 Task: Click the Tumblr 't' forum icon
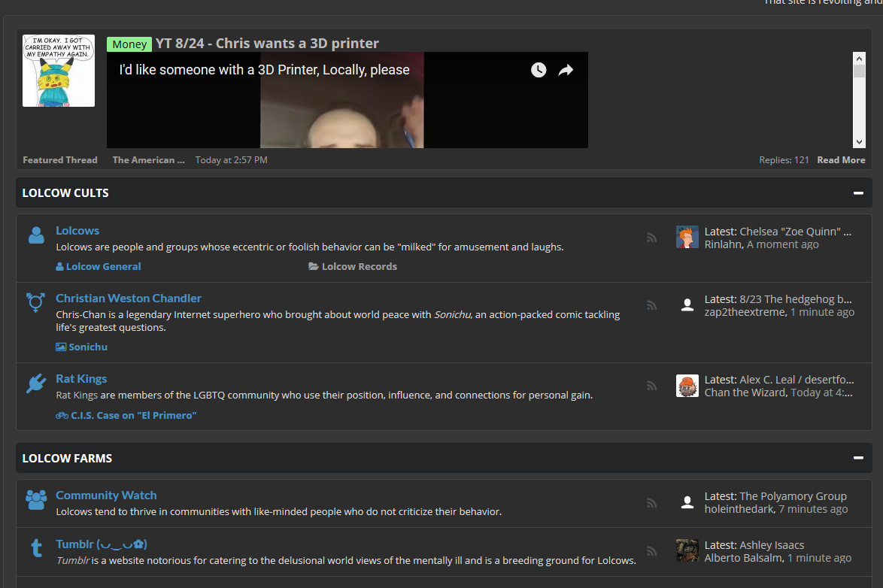point(37,548)
